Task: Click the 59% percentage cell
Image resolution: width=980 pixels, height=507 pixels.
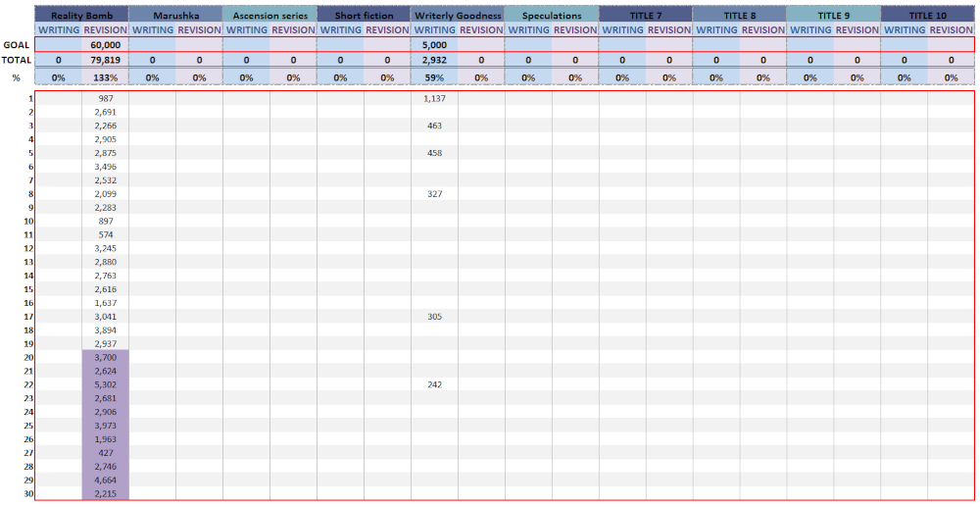Action: 434,77
